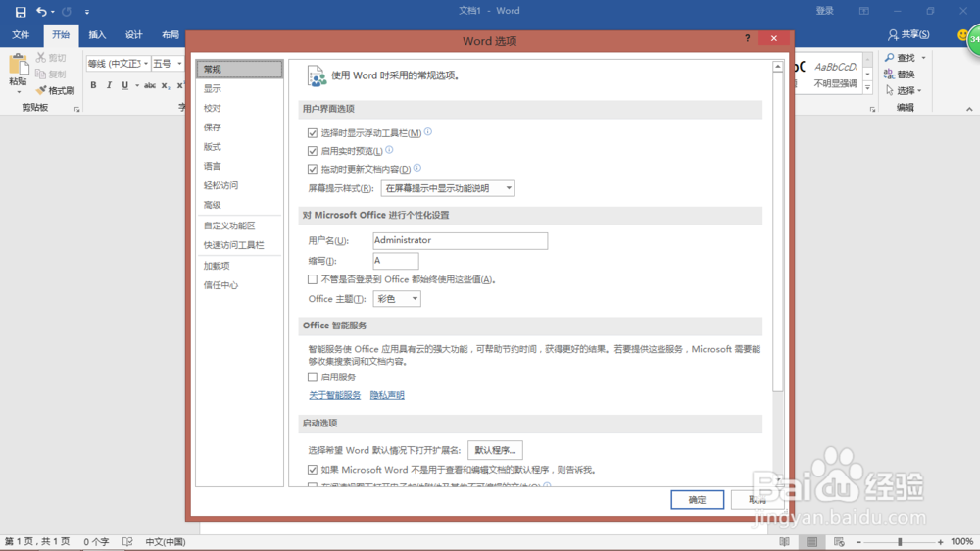The height and width of the screenshot is (551, 980).
Task: Apply subscript X₂ button
Action: tap(165, 85)
